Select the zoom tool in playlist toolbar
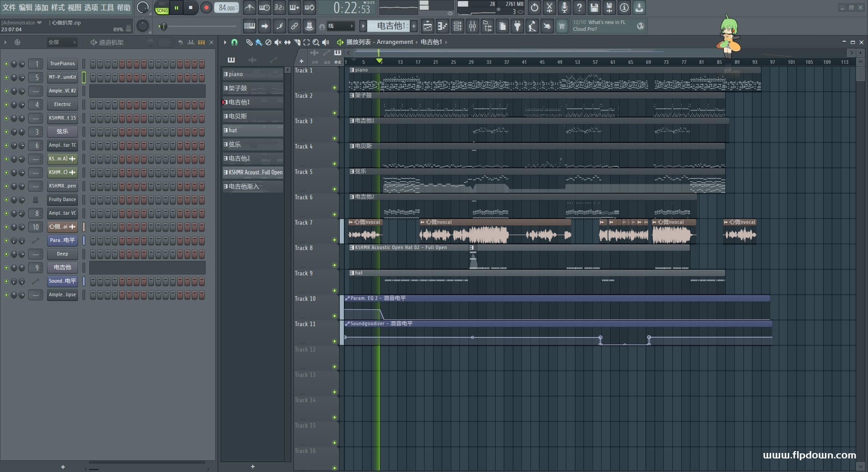Viewport: 868px width, 472px height. click(316, 42)
